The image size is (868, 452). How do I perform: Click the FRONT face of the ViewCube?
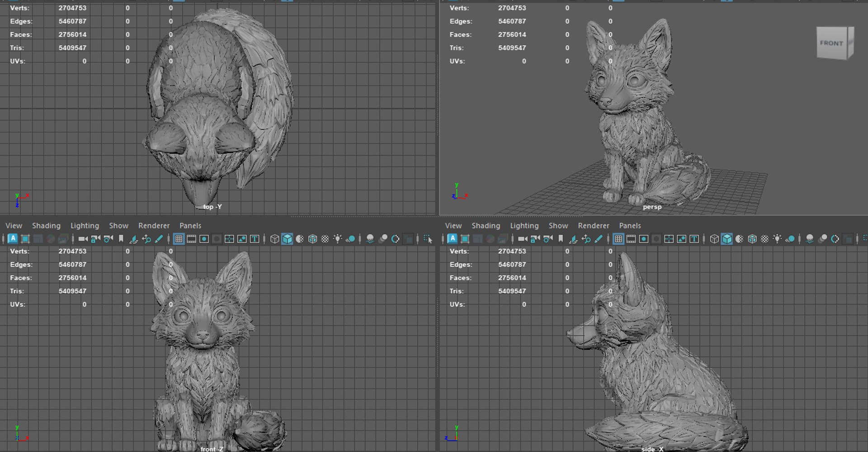[x=831, y=43]
